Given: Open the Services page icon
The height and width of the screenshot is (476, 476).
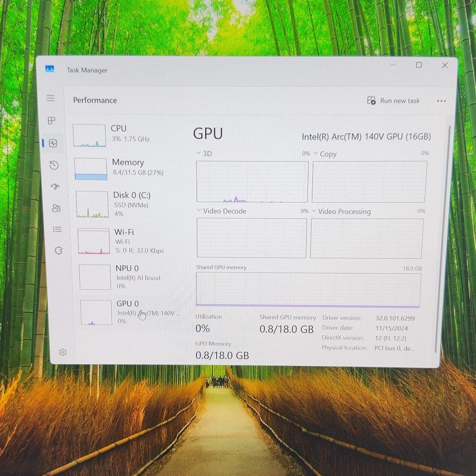Looking at the screenshot, I should (58, 251).
